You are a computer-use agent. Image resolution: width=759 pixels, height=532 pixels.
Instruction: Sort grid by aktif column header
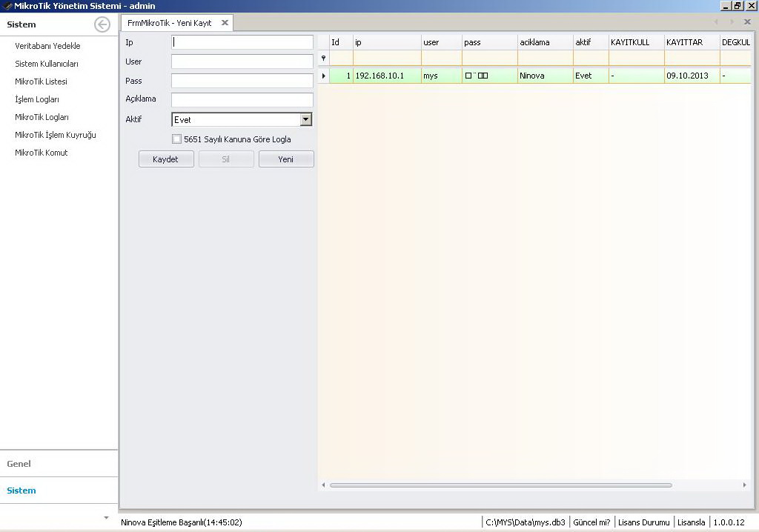pyautogui.click(x=591, y=42)
